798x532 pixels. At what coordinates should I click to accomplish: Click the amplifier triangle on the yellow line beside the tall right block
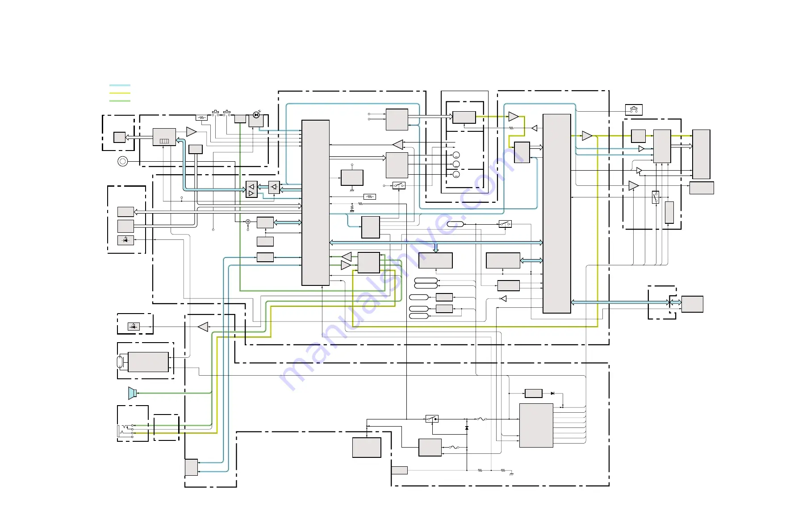point(587,136)
